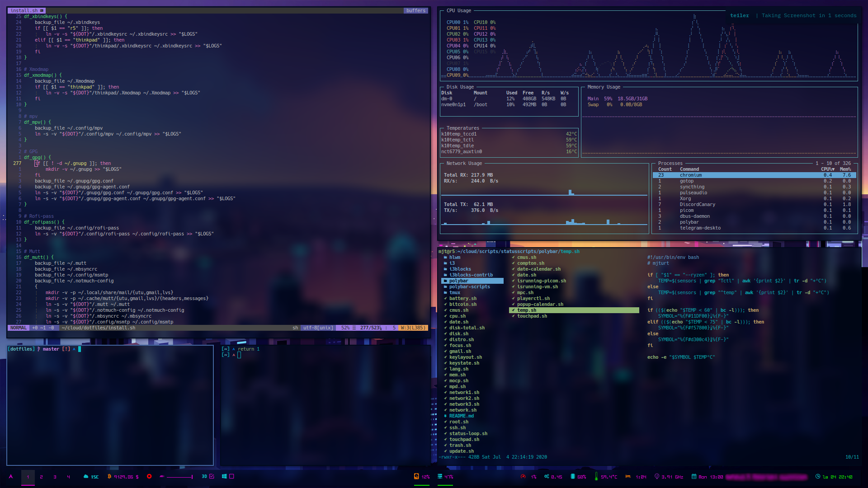Open the t3blocks-contrib folder in ranger
Screen dimensions: 868x488
[x=471, y=275]
